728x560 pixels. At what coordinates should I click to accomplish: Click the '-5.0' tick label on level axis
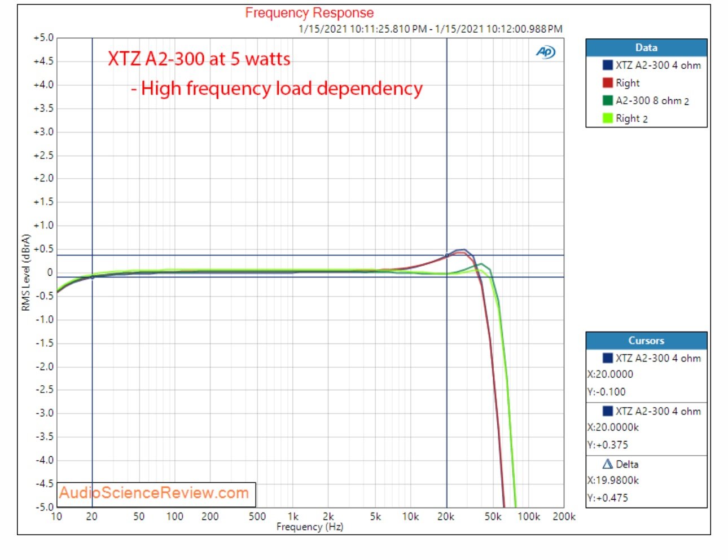tap(44, 507)
